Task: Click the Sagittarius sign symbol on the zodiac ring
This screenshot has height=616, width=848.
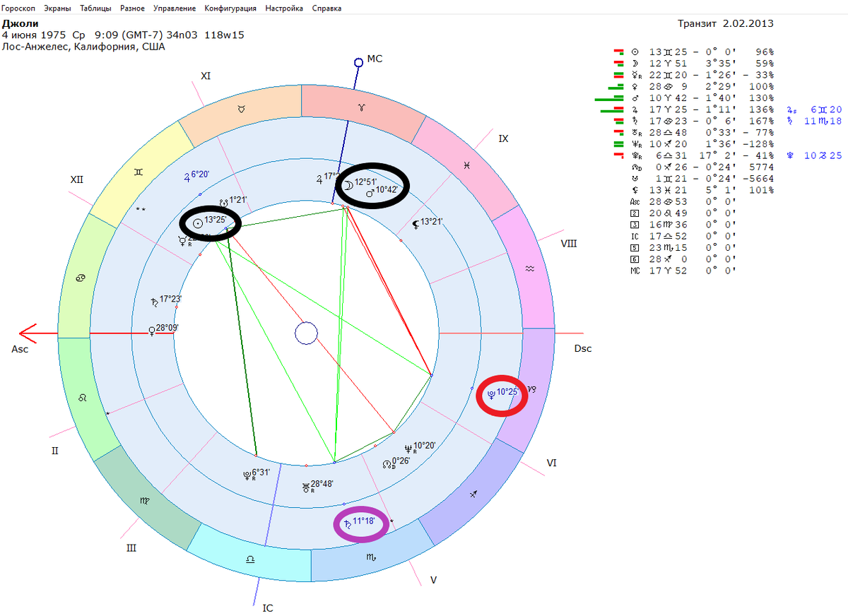Action: [x=475, y=493]
